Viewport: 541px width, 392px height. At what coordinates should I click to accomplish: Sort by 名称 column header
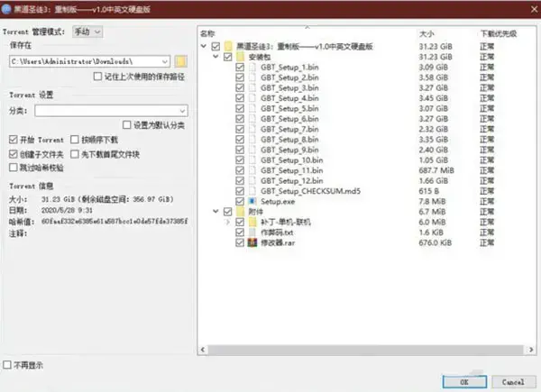pyautogui.click(x=207, y=33)
